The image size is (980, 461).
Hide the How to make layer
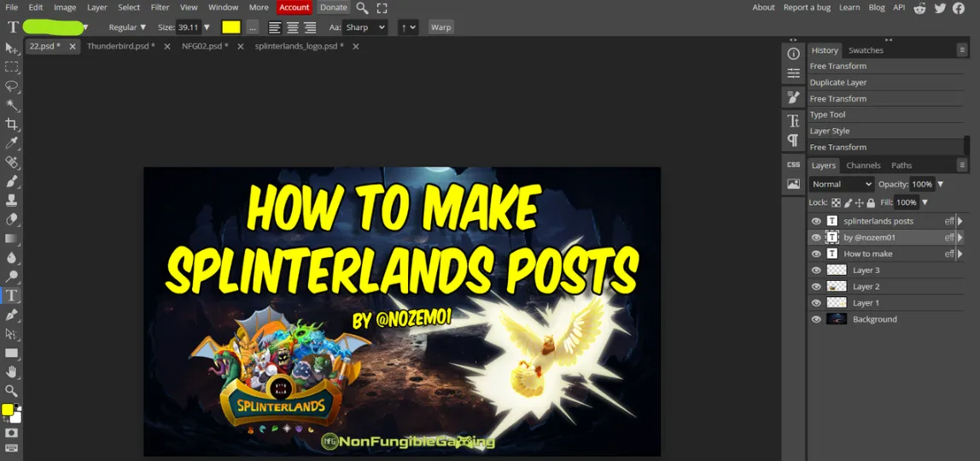(x=815, y=254)
